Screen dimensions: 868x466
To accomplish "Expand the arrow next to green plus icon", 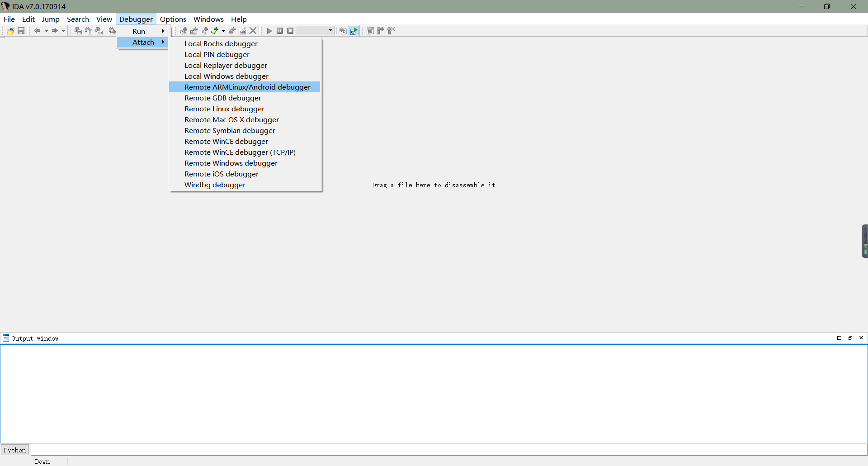I will [223, 31].
